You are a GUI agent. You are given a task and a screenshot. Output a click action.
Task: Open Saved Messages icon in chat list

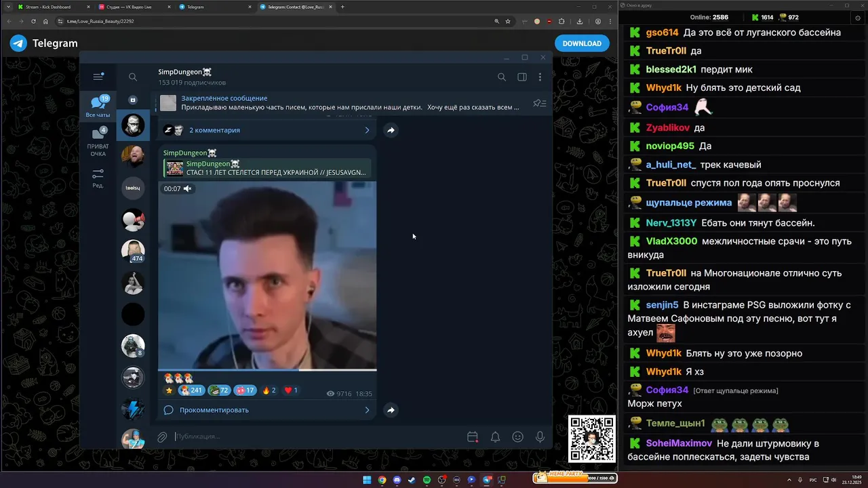click(133, 100)
